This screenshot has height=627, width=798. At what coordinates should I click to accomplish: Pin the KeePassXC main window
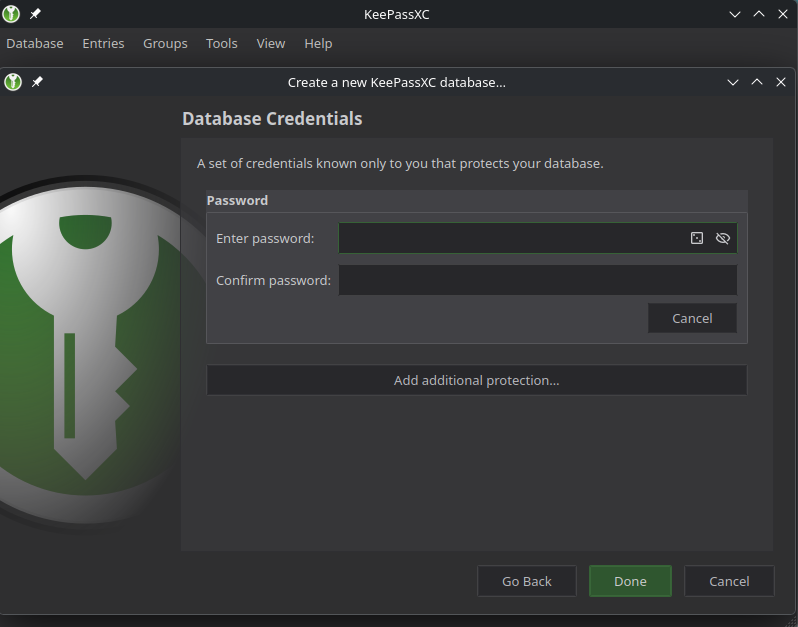point(35,14)
